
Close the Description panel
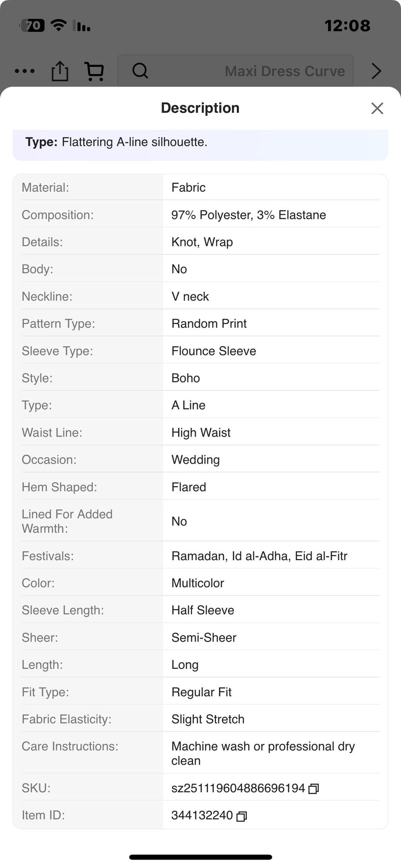pos(377,108)
